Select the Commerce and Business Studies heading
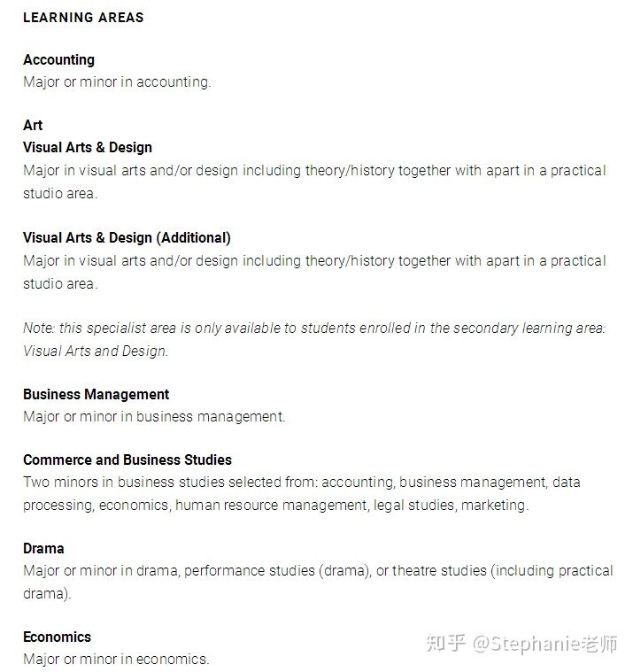The width and height of the screenshot is (633, 672). point(127,460)
